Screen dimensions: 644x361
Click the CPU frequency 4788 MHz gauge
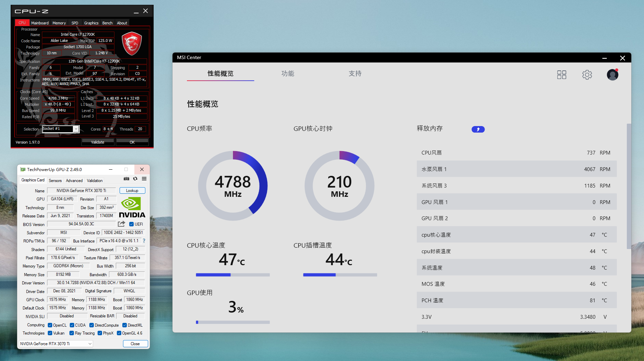pyautogui.click(x=233, y=186)
